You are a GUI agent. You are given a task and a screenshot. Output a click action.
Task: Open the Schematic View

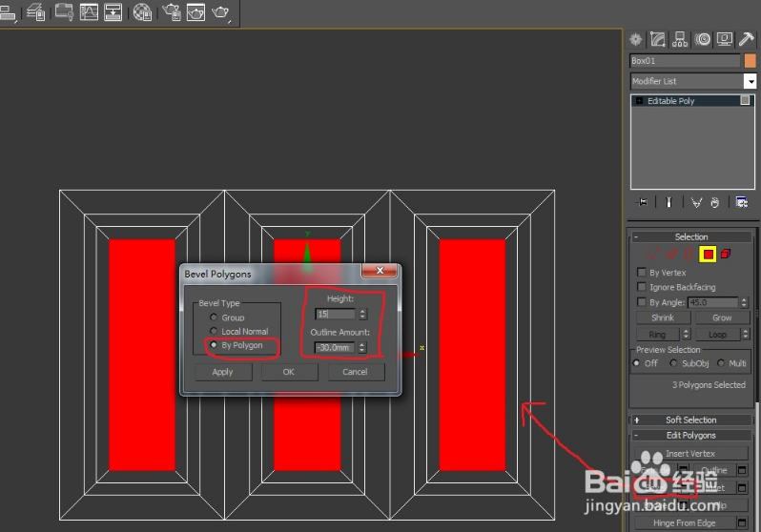113,11
